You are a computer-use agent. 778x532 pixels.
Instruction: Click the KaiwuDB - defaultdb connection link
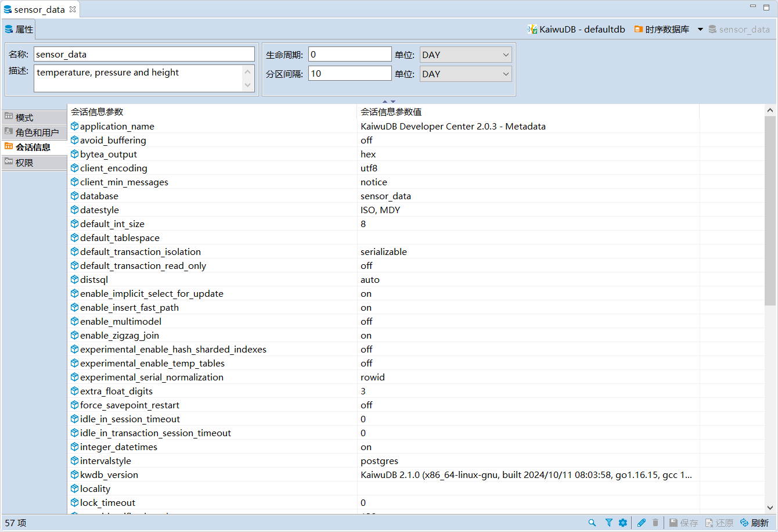[576, 29]
